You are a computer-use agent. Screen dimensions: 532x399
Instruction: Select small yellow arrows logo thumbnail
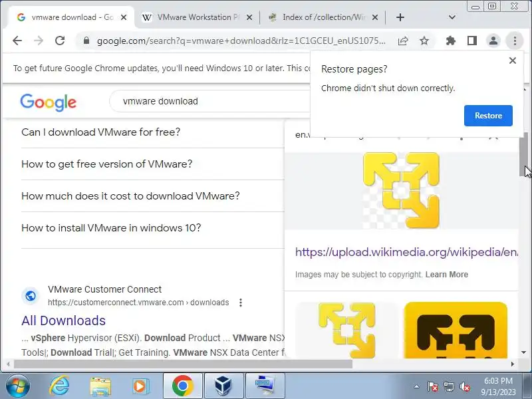pyautogui.click(x=346, y=330)
